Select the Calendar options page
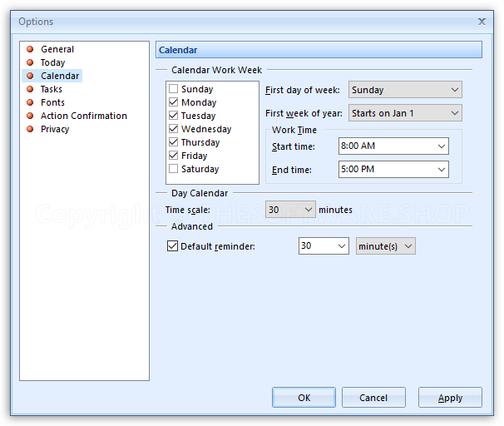 (60, 76)
